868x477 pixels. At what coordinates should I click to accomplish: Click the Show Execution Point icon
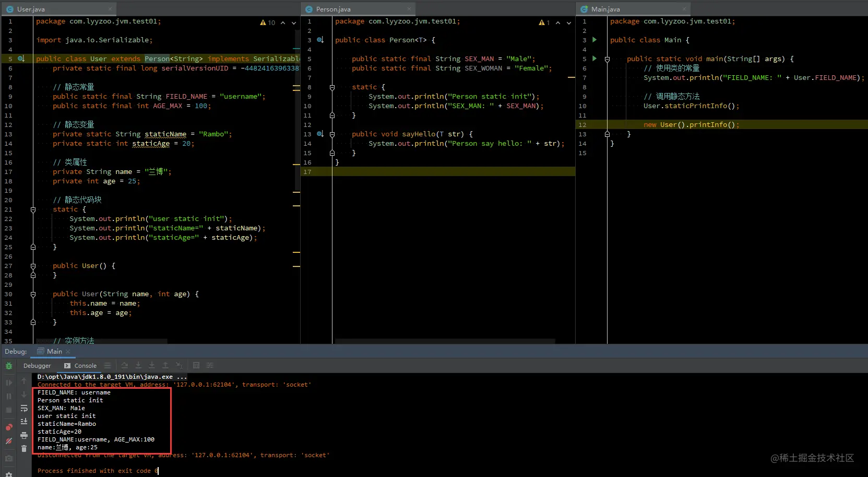point(108,366)
